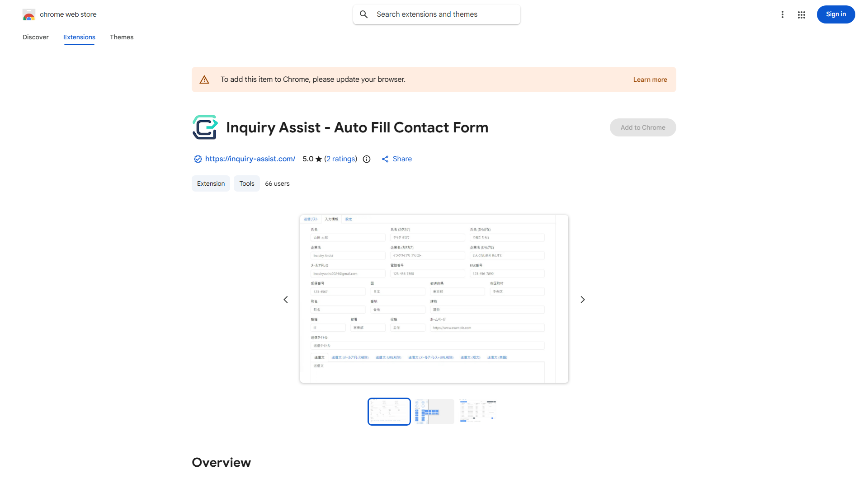Click the Learn more link in the banner
The image size is (868, 488).
click(650, 79)
